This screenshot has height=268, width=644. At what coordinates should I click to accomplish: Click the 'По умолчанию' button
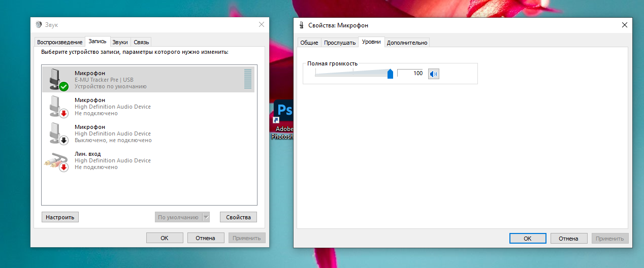pos(178,217)
